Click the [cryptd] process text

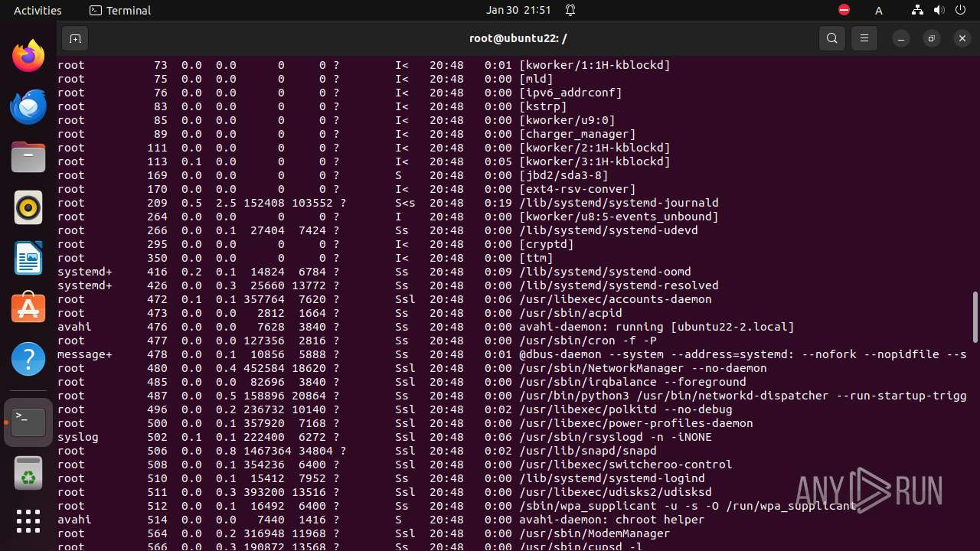(547, 244)
